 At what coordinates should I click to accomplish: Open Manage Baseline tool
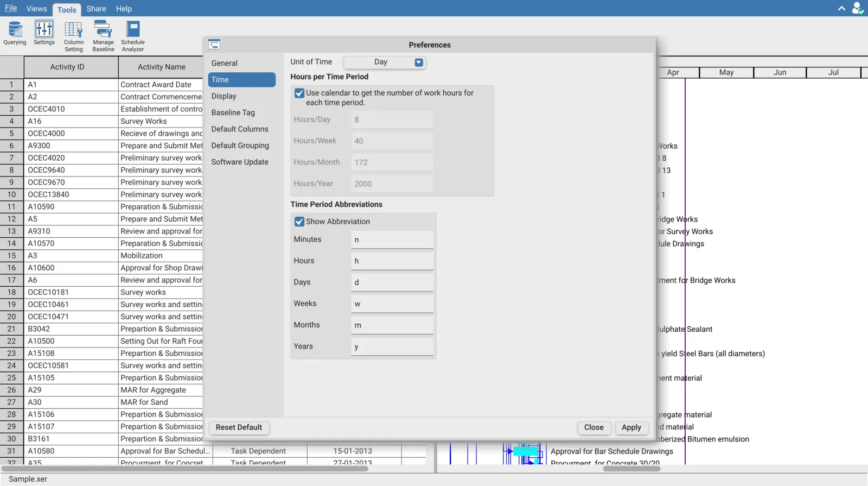tap(103, 36)
